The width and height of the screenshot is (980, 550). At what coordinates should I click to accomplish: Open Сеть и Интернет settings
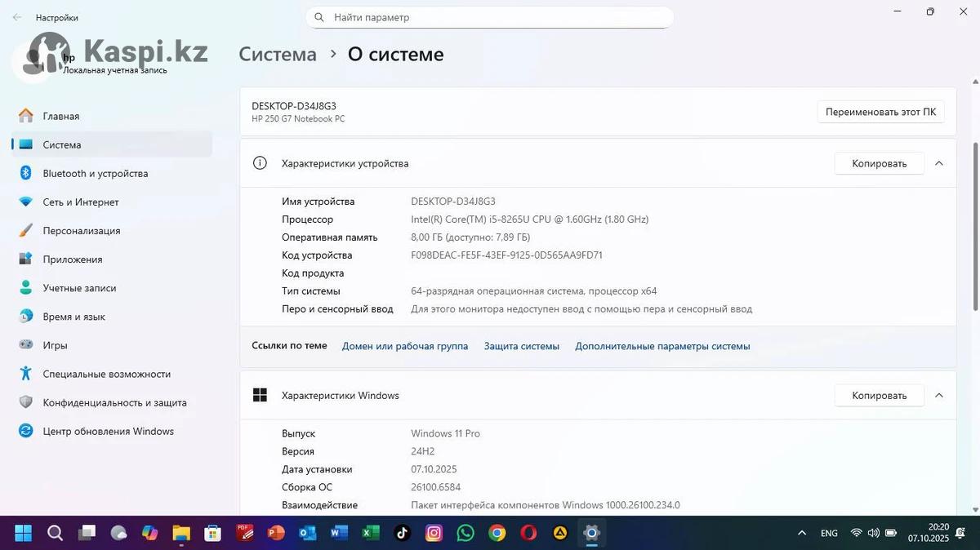coord(80,202)
